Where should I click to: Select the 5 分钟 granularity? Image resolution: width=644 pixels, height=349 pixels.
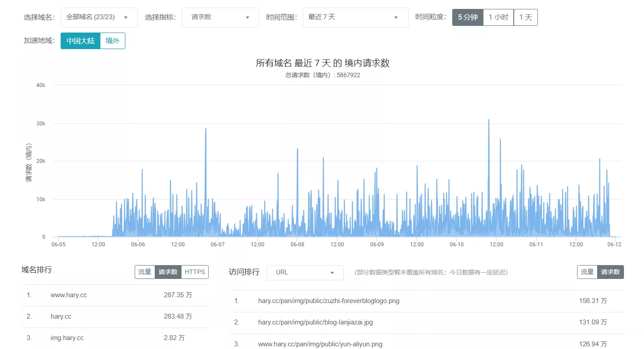[x=468, y=17]
